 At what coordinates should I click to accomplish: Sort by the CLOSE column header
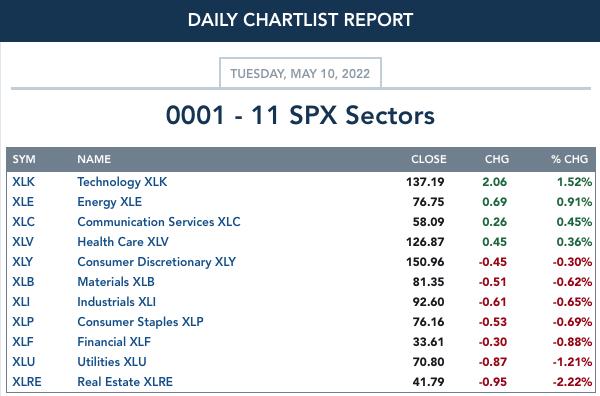(x=429, y=159)
